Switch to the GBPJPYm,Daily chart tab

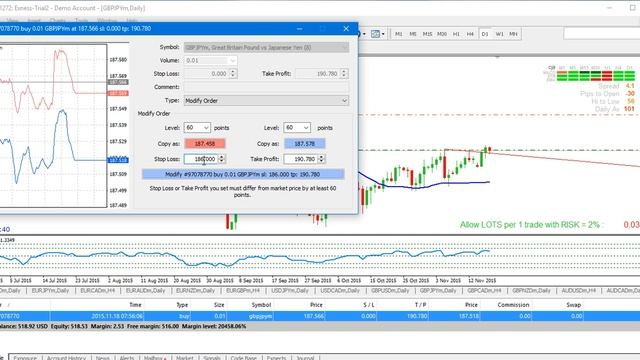(438, 291)
